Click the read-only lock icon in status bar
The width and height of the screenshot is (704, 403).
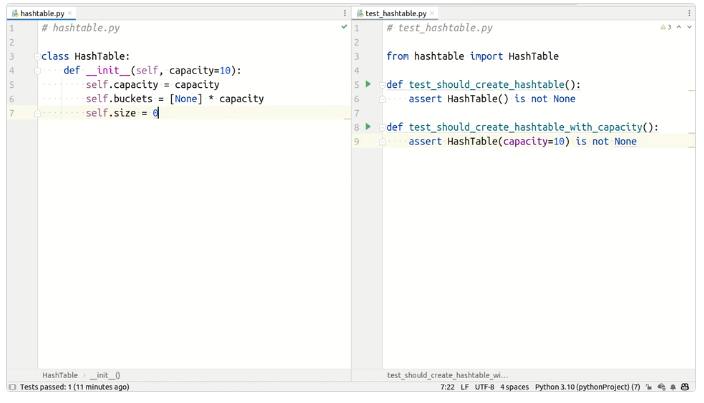pos(649,387)
